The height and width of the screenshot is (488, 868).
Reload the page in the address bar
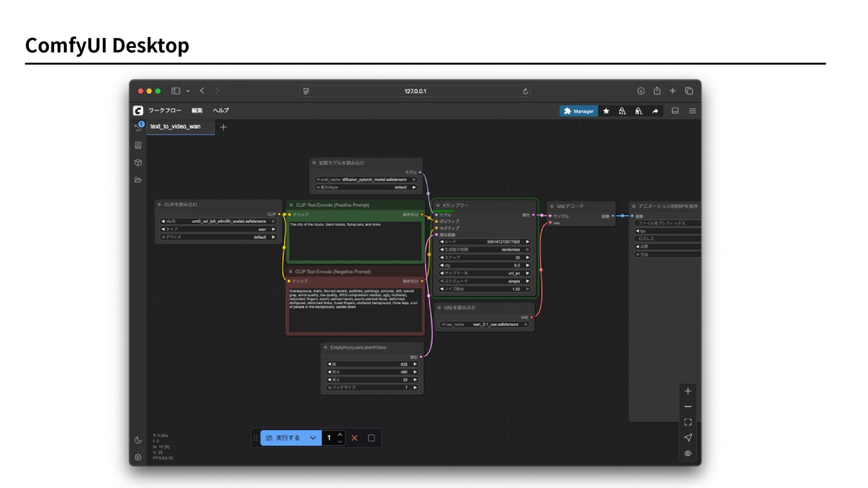pos(525,91)
